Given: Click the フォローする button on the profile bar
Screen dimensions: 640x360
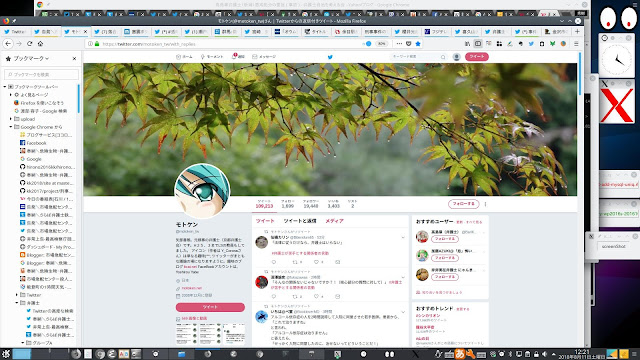Looking at the screenshot, I should pyautogui.click(x=464, y=204).
